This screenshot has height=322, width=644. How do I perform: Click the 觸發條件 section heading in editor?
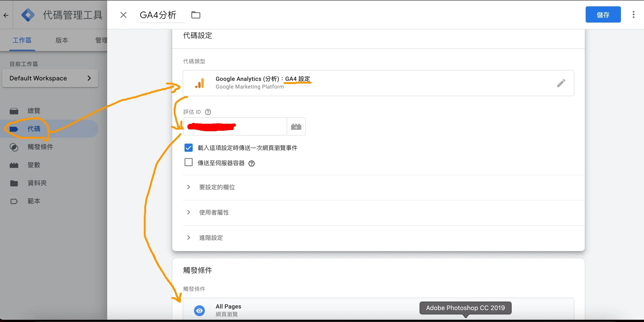click(197, 270)
